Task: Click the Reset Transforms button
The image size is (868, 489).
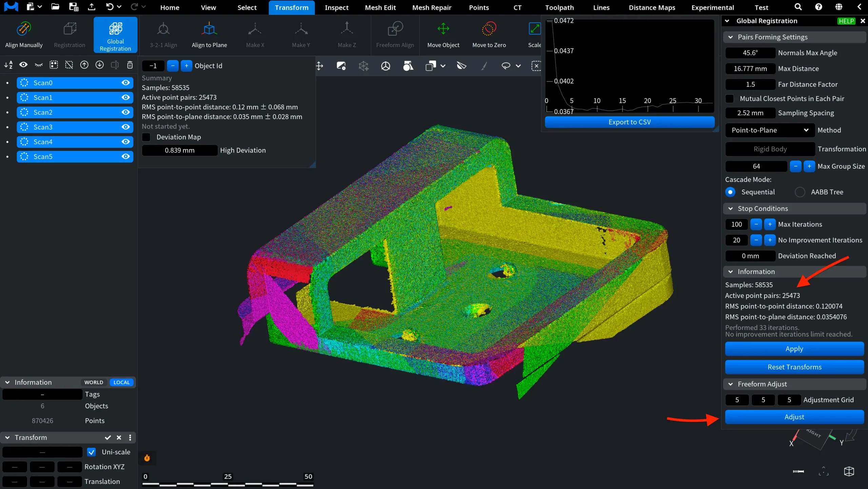Action: pyautogui.click(x=794, y=367)
